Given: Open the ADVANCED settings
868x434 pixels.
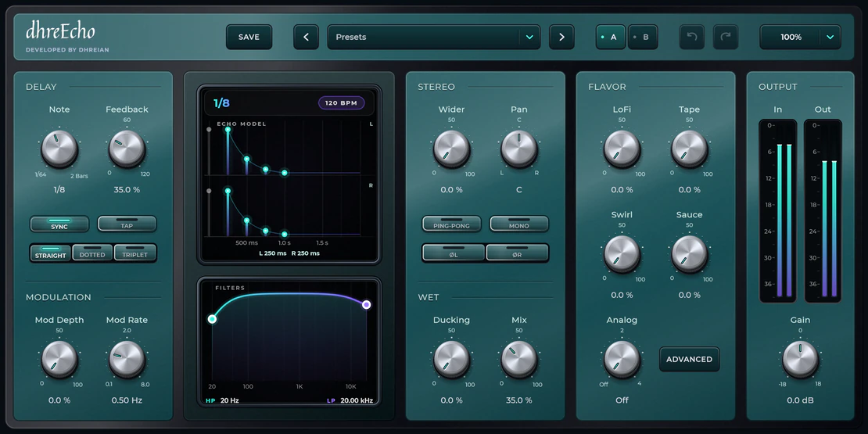Looking at the screenshot, I should coord(689,359).
